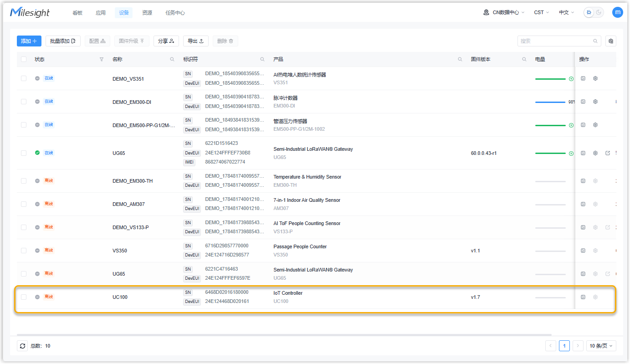630x364 pixels.
Task: Go to page 1 in pagination
Action: tap(564, 346)
